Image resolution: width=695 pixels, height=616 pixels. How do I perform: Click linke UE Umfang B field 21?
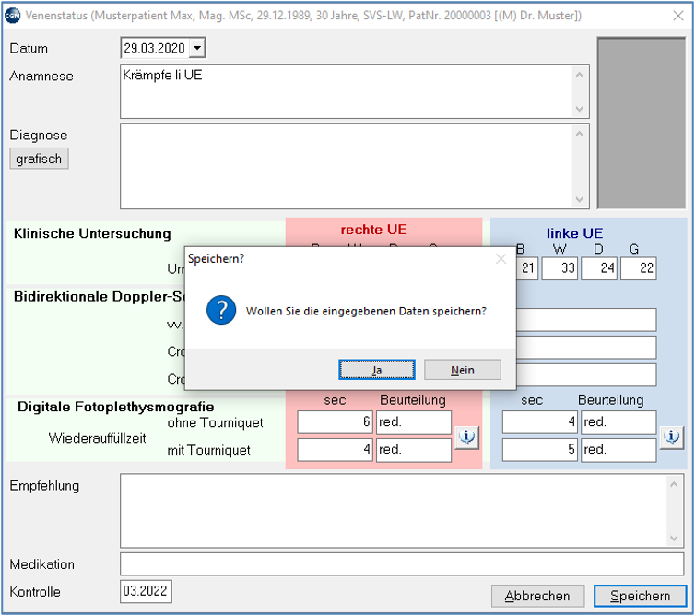(x=527, y=268)
